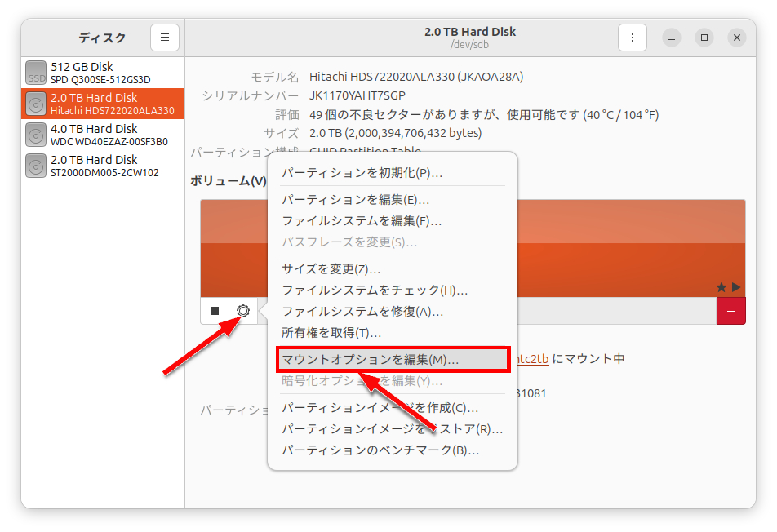Choose パーティションイメージを作成(C)… option
This screenshot has width=777, height=532.
[x=380, y=408]
